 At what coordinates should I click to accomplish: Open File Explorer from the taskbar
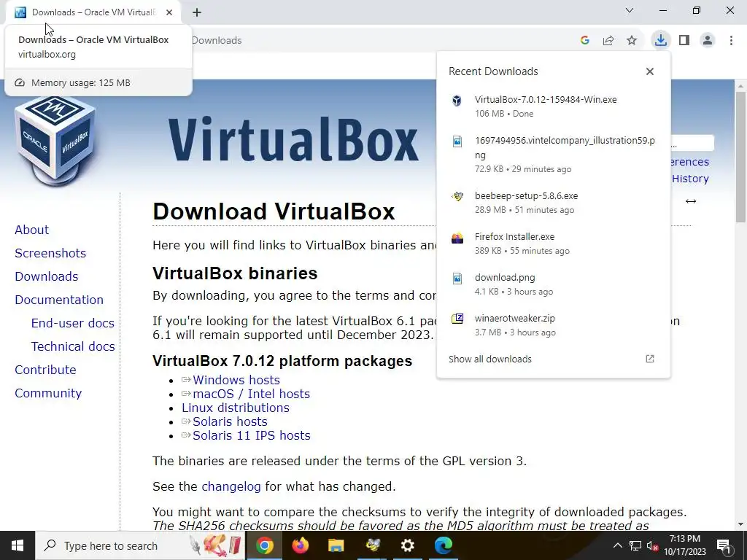click(x=336, y=545)
